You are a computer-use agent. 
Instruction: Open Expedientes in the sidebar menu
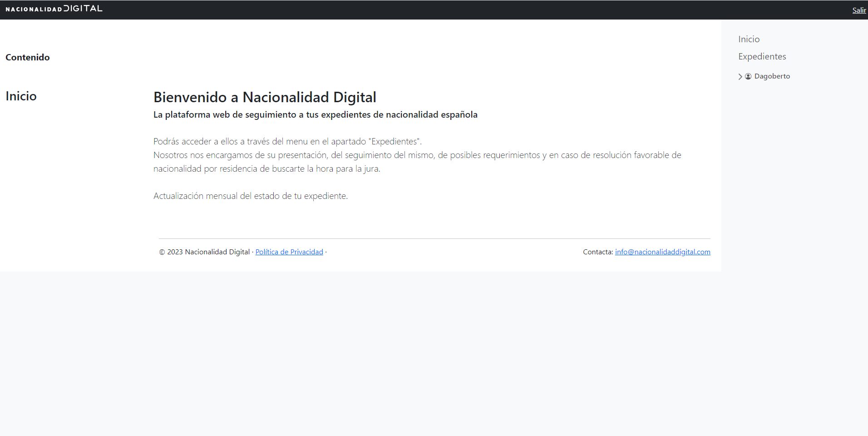pyautogui.click(x=762, y=56)
